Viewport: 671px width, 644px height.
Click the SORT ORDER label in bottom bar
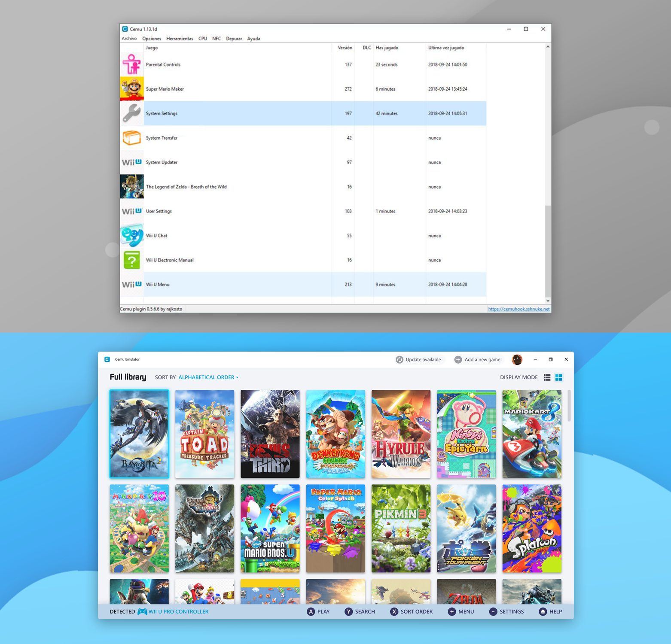pyautogui.click(x=417, y=612)
